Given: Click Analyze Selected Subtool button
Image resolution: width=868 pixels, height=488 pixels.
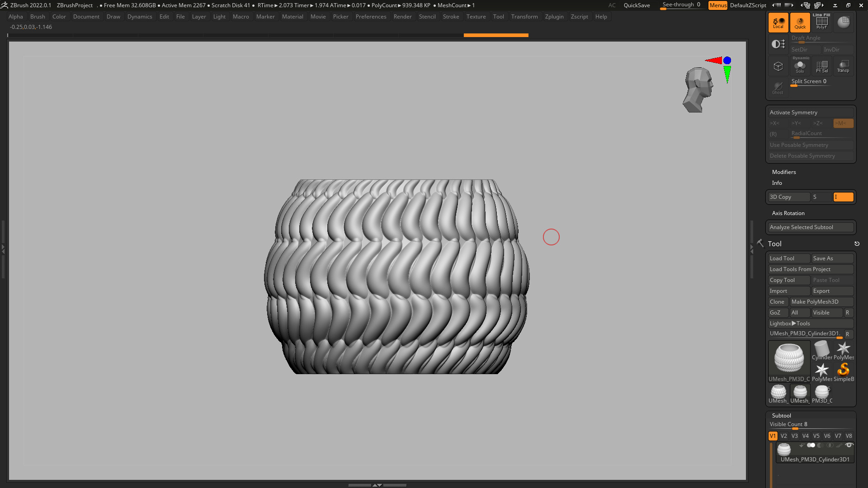Looking at the screenshot, I should pyautogui.click(x=811, y=227).
